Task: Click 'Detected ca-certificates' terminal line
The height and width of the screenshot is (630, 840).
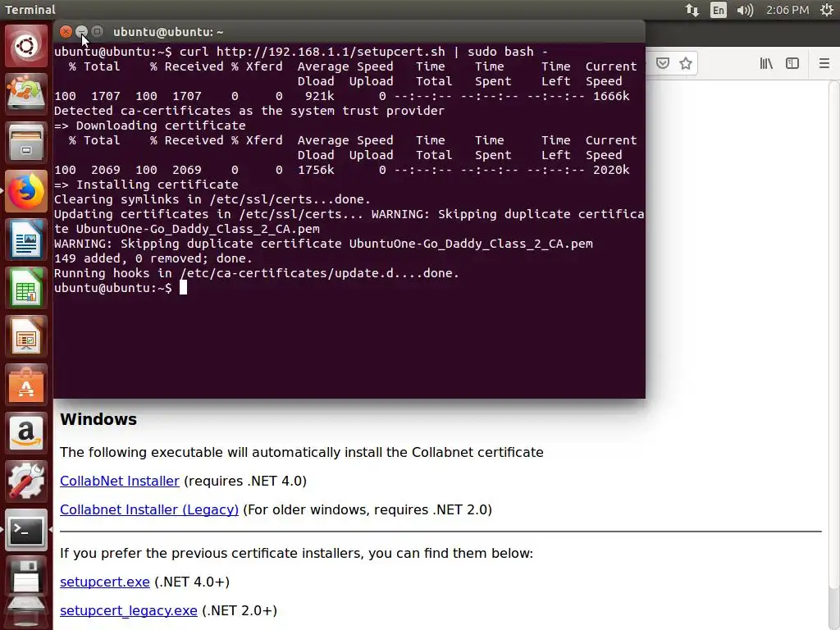Action: (249, 111)
